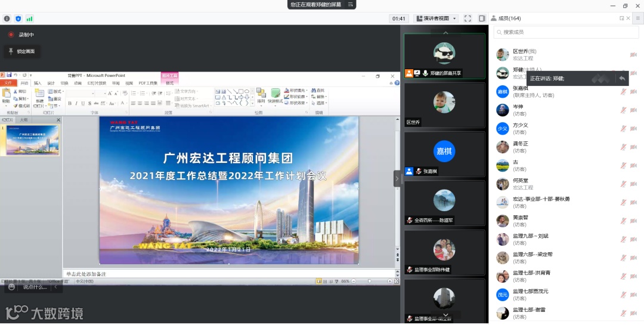
Task: Click camera-off icon for 何英堂 row
Action: [x=633, y=184]
